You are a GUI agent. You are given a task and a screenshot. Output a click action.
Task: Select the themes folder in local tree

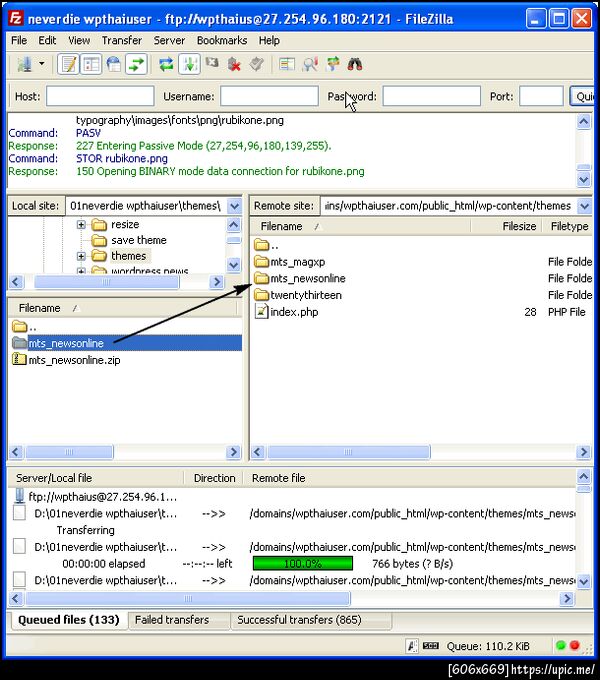tap(120, 256)
